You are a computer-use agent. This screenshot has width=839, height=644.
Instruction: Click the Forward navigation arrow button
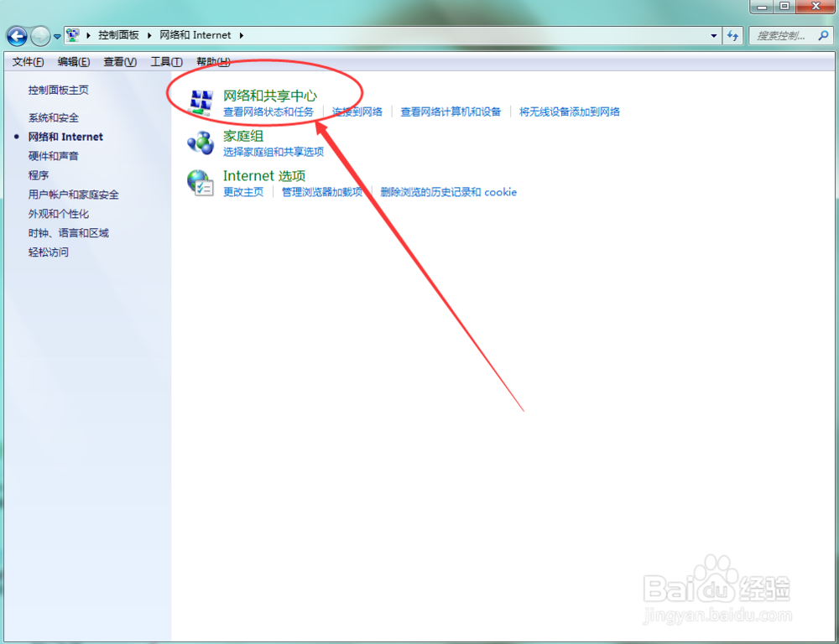pyautogui.click(x=40, y=36)
